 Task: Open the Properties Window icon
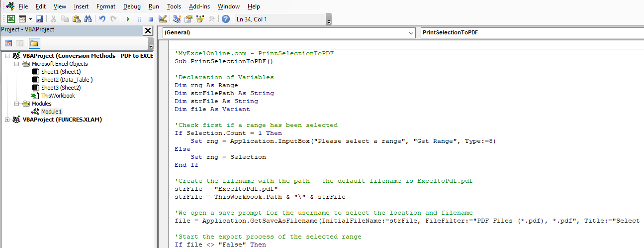click(x=188, y=19)
